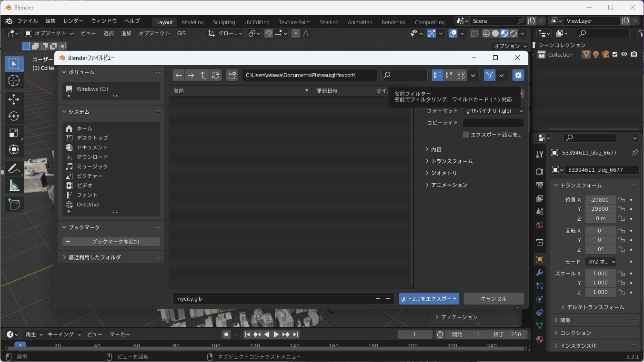Image resolution: width=644 pixels, height=362 pixels.
Task: Open the Output properties tab
Action: (540, 185)
